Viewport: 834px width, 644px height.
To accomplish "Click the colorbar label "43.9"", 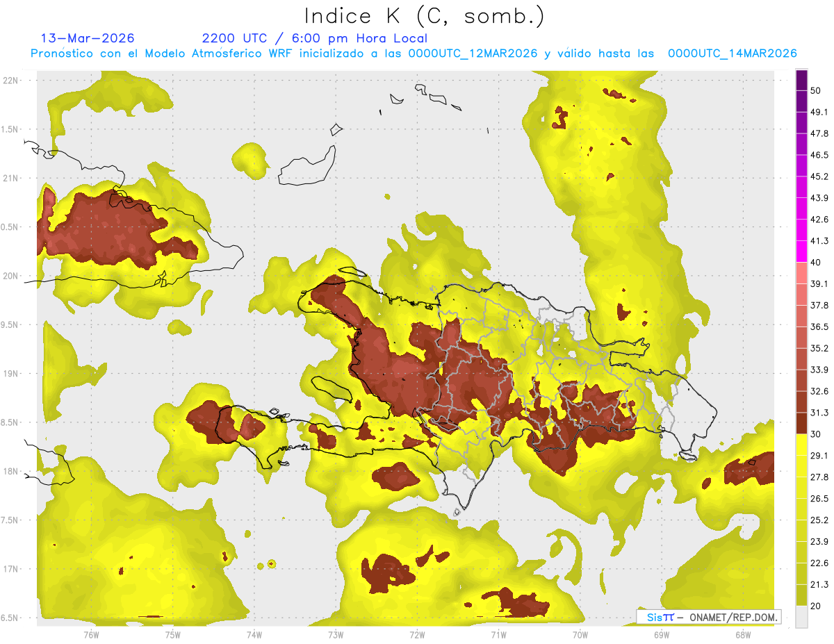I will pos(820,198).
